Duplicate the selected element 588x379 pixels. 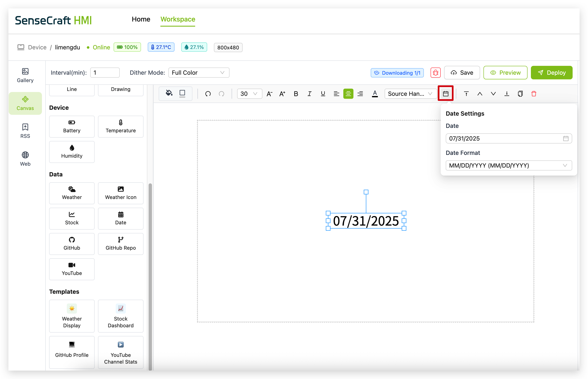click(x=520, y=94)
